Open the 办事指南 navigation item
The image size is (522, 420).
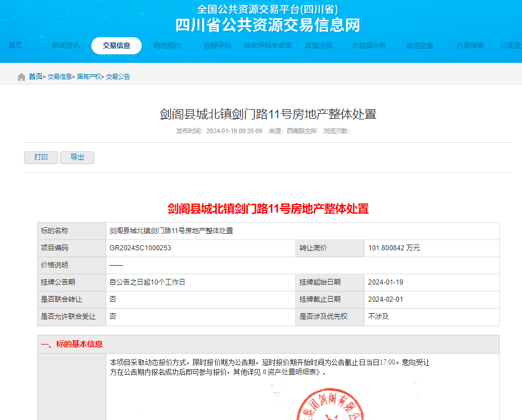pos(470,46)
